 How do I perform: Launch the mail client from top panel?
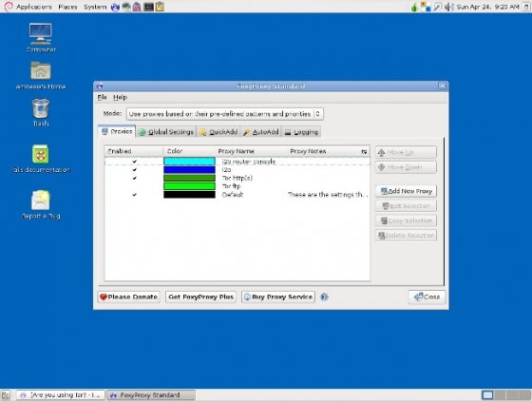(x=126, y=7)
